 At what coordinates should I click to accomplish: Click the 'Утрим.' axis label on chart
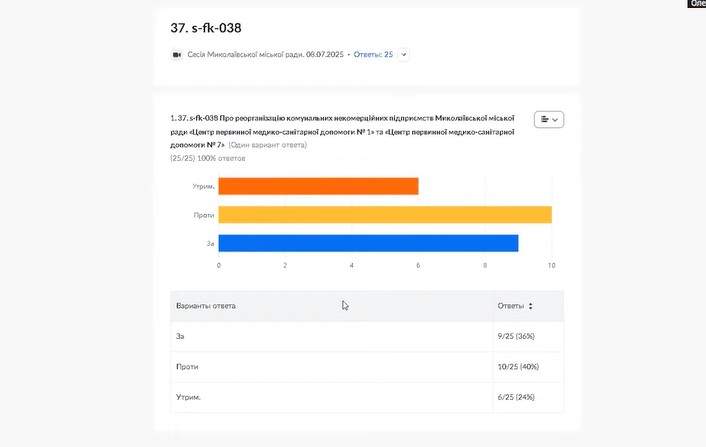point(203,186)
